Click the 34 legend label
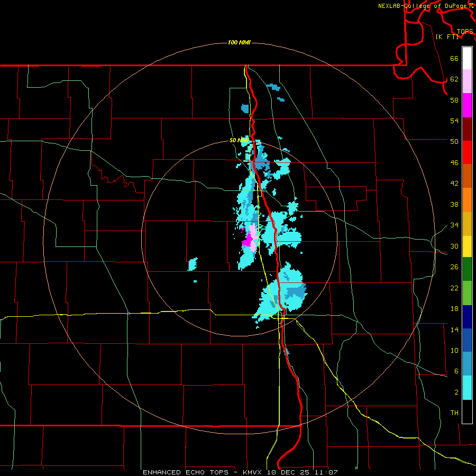 (454, 225)
